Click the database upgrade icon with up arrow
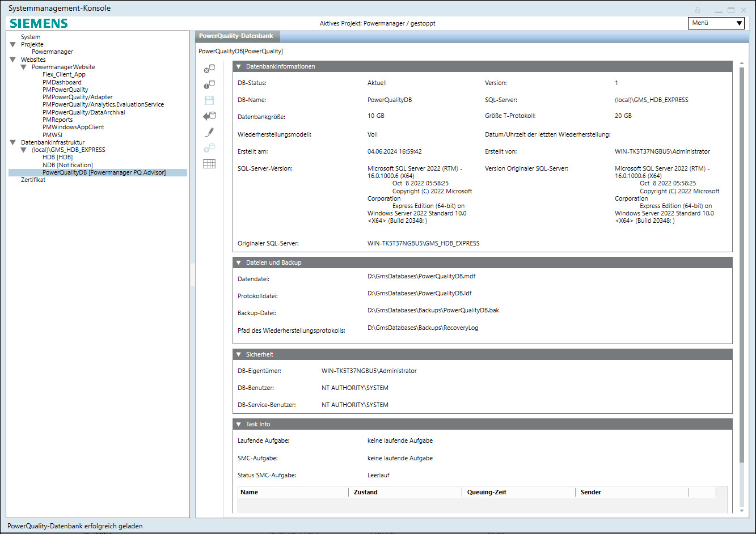Viewport: 756px width, 534px height. coord(209,148)
